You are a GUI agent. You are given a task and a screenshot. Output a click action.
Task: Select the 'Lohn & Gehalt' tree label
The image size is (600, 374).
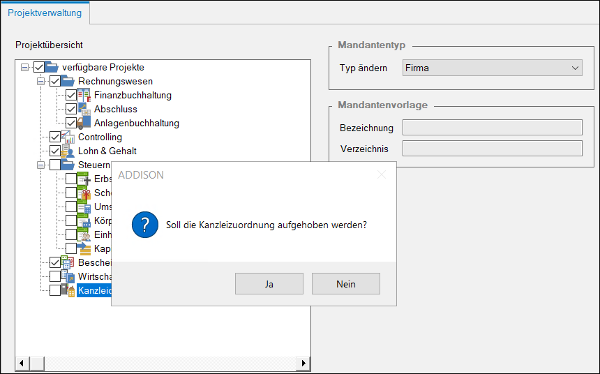[x=107, y=151]
